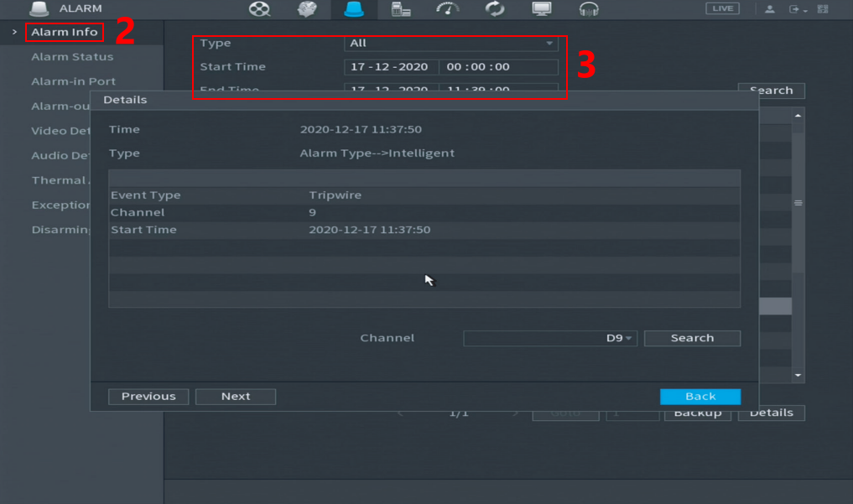Click the user account icon
The width and height of the screenshot is (853, 504).
coord(769,9)
